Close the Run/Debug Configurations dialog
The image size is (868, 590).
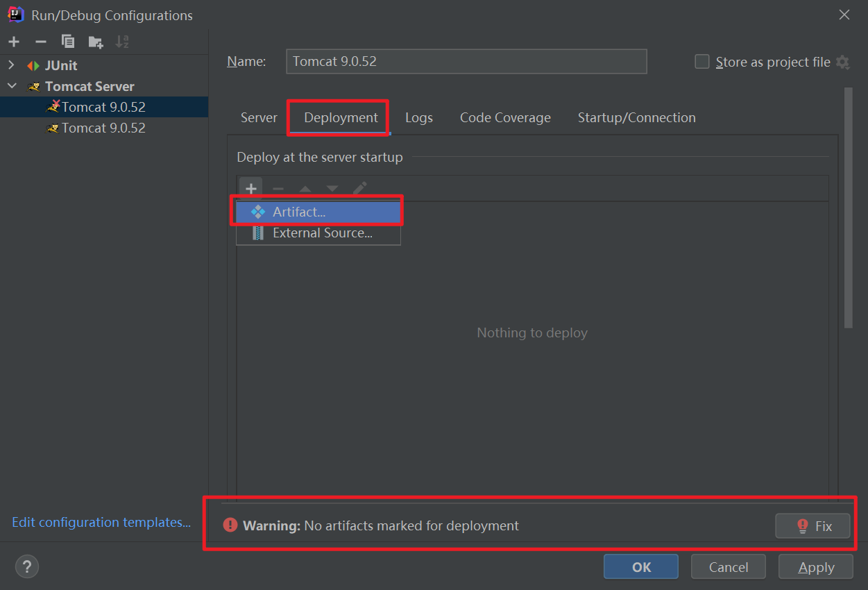point(844,15)
